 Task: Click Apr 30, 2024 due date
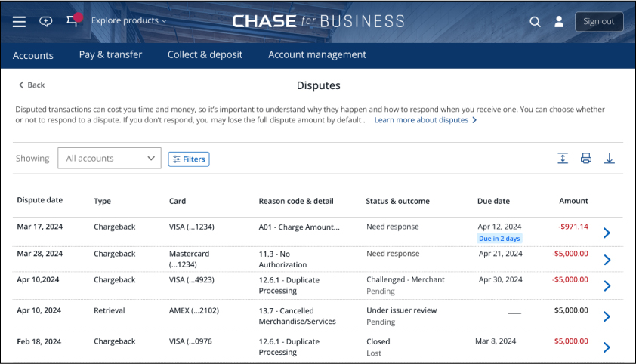tap(501, 279)
